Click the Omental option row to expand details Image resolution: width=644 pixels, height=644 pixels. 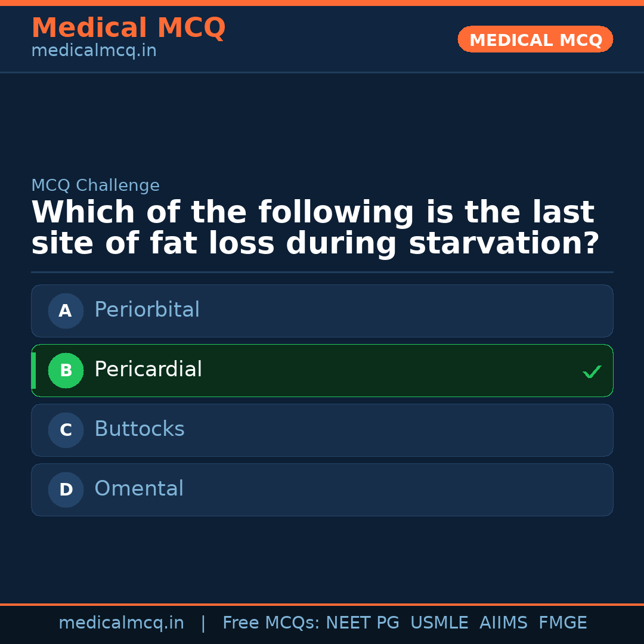click(x=322, y=490)
